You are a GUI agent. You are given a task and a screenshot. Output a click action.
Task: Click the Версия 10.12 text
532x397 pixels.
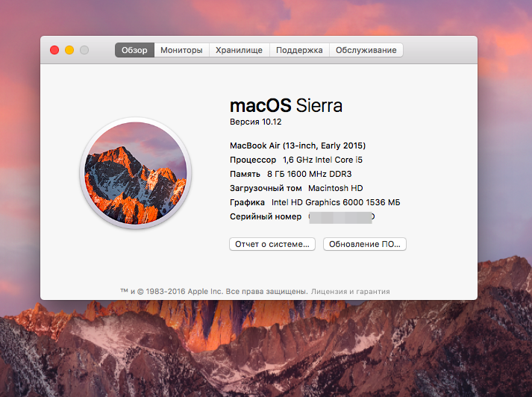pos(255,122)
